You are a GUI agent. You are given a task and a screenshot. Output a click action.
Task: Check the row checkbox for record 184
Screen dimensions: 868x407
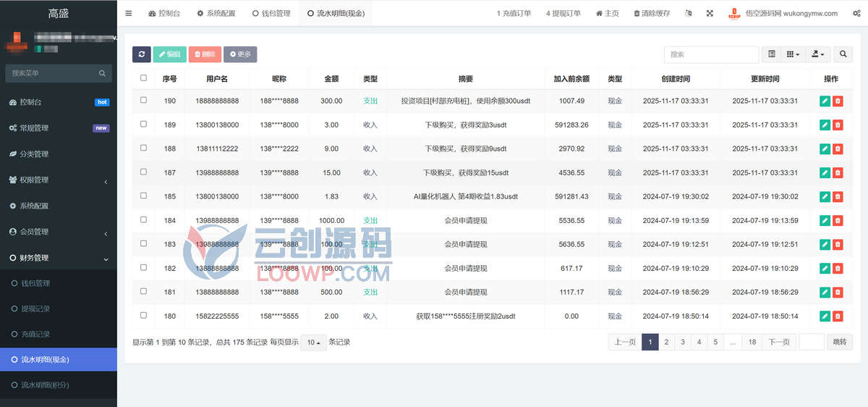pos(143,219)
